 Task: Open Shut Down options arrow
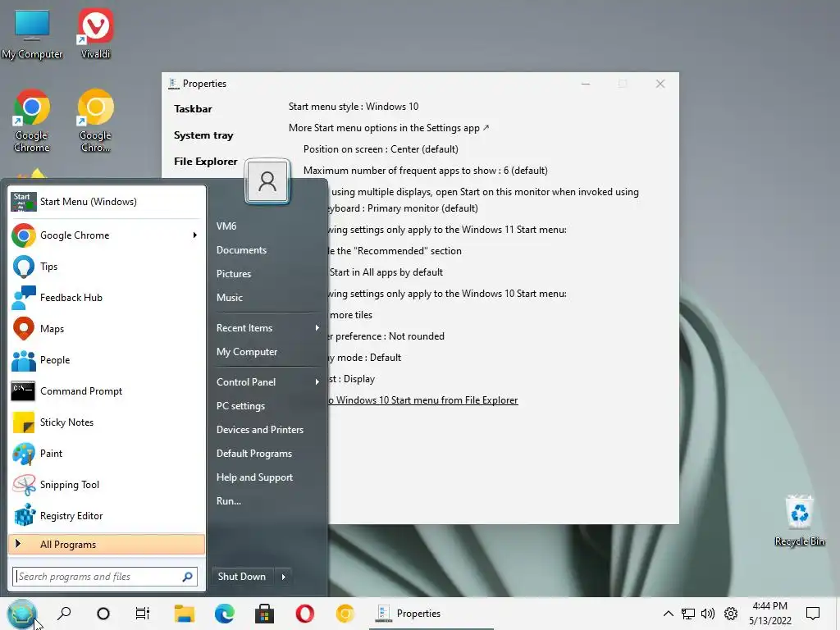click(x=283, y=577)
